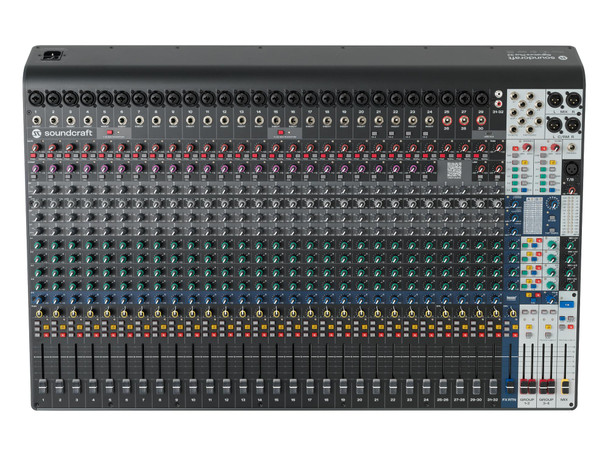
Task: Toggle the FX RTN red mute button
Action: (515, 335)
